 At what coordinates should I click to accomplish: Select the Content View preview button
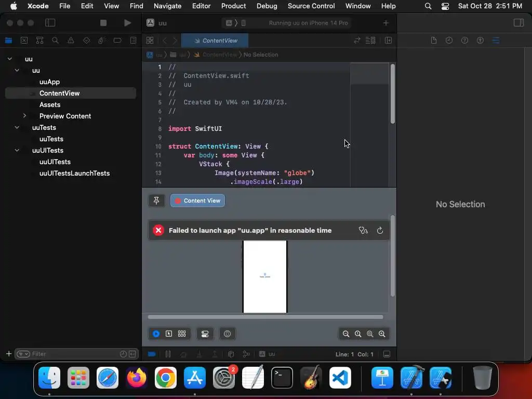click(197, 201)
